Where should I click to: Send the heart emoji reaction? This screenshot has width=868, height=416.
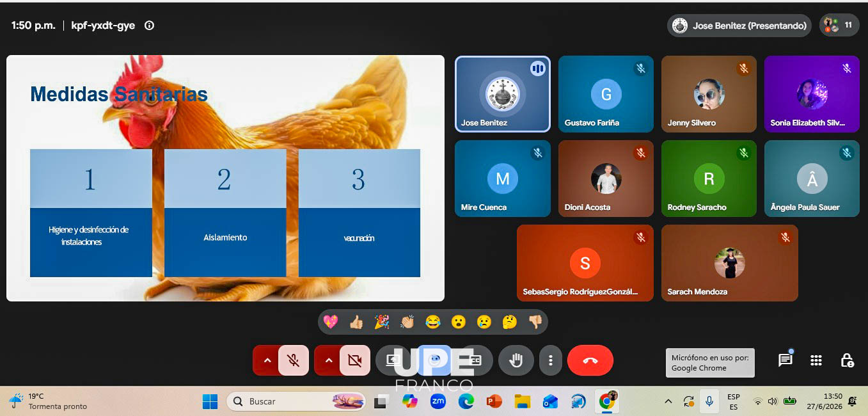pyautogui.click(x=330, y=322)
